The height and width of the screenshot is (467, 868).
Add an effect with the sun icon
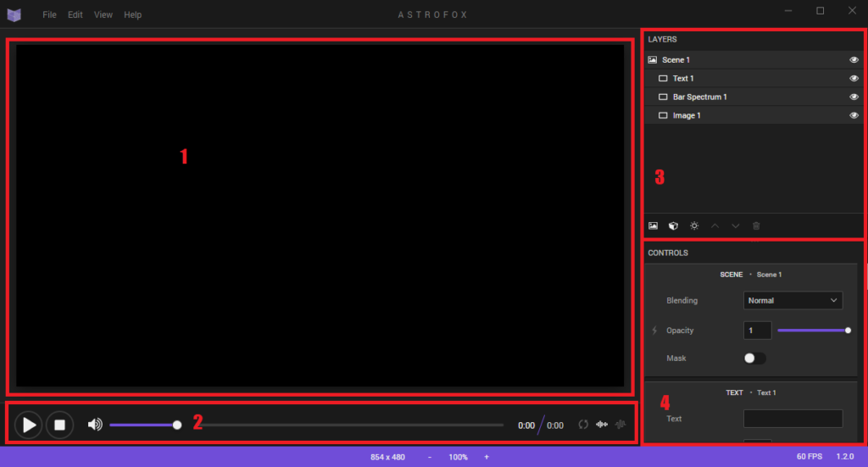[x=694, y=225]
